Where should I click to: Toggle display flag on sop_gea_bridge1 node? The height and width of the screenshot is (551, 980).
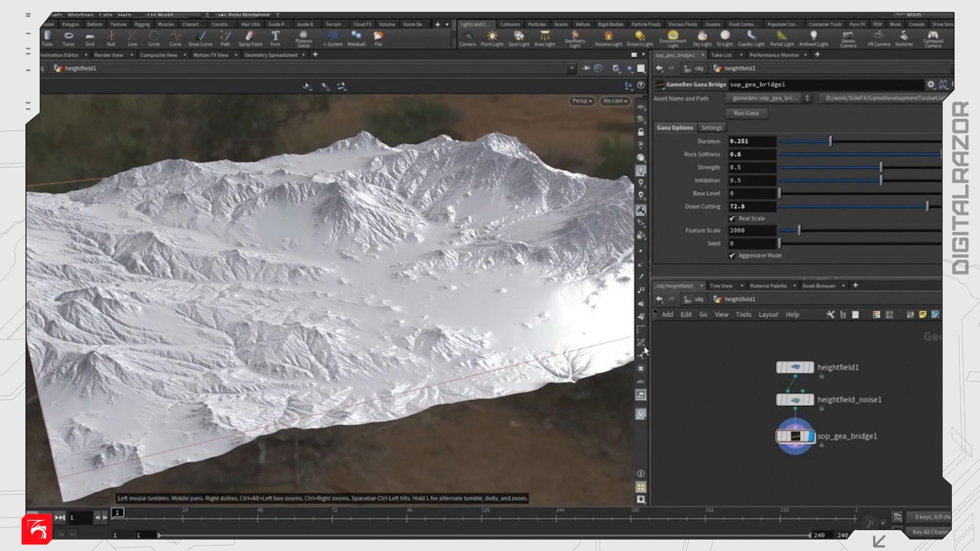[811, 436]
